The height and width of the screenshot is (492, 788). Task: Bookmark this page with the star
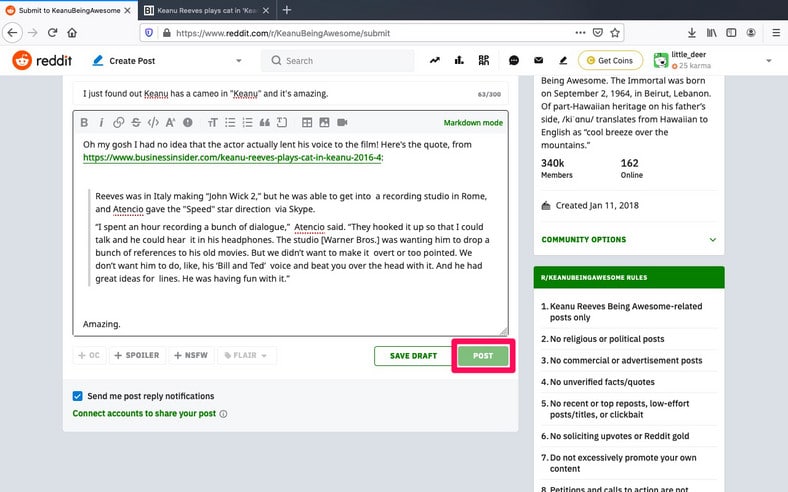coord(615,33)
